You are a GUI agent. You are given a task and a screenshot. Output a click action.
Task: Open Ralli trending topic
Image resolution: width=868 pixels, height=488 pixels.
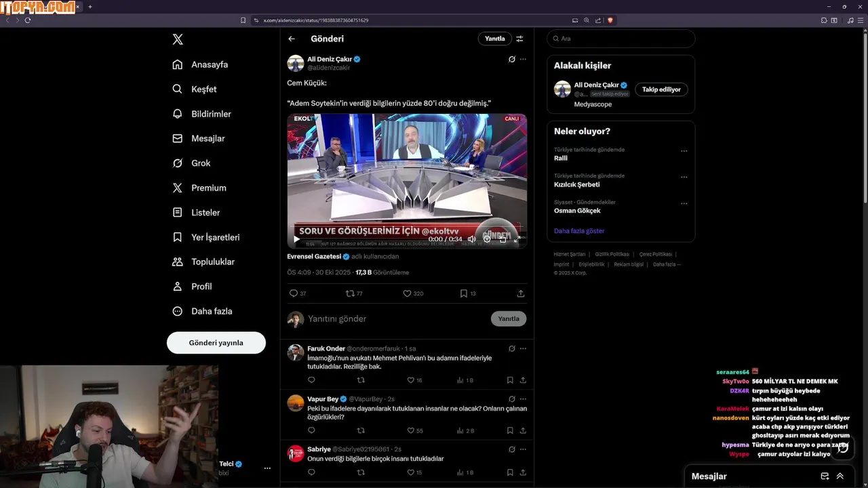(561, 158)
